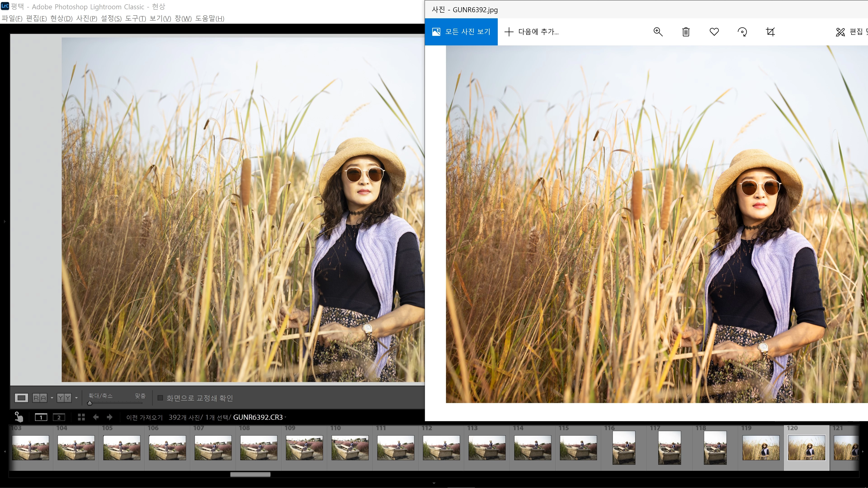Click the 확대/축소 zoom slider handle
Image resolution: width=868 pixels, height=488 pixels.
point(90,403)
